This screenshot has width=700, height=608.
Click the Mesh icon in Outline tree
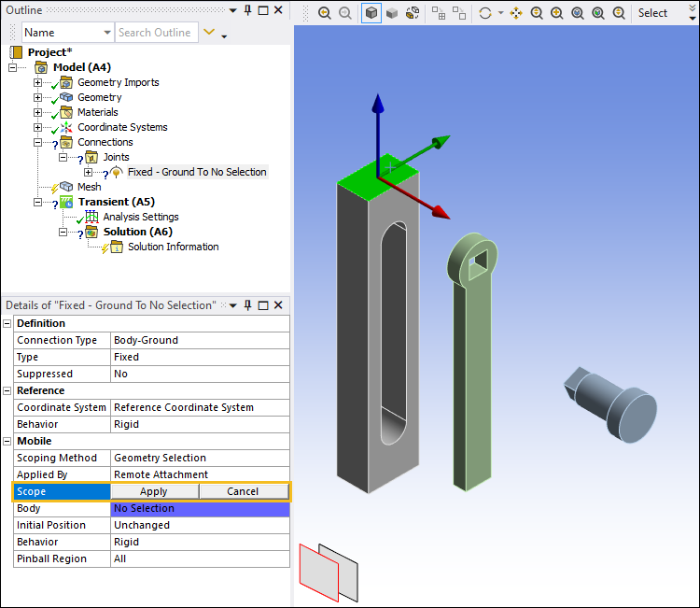(x=66, y=187)
